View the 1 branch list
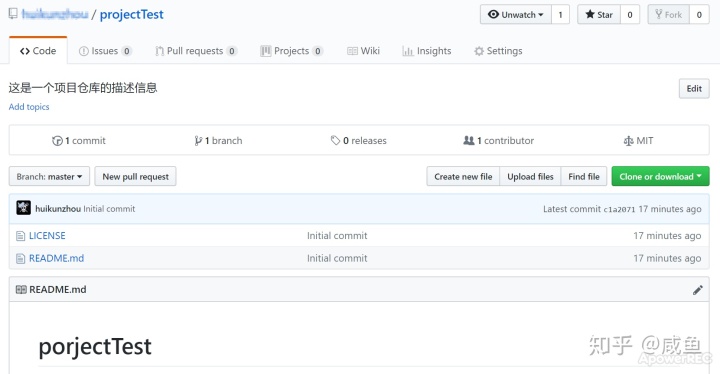 point(218,141)
